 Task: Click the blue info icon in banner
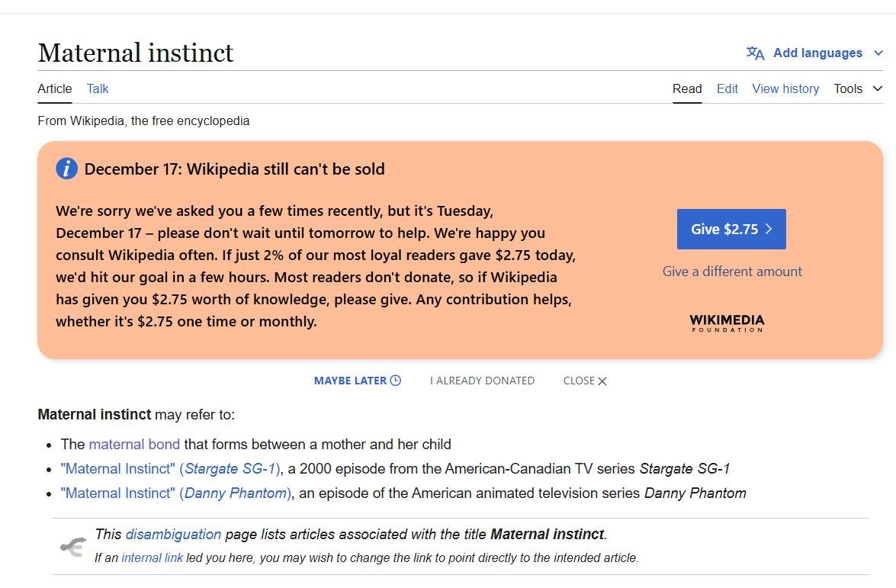67,169
